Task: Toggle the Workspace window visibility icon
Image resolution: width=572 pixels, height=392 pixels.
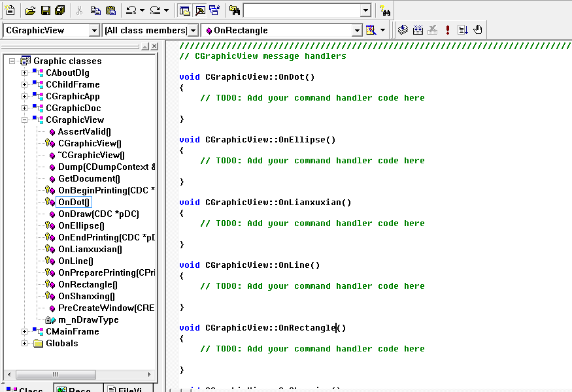Action: coord(184,10)
